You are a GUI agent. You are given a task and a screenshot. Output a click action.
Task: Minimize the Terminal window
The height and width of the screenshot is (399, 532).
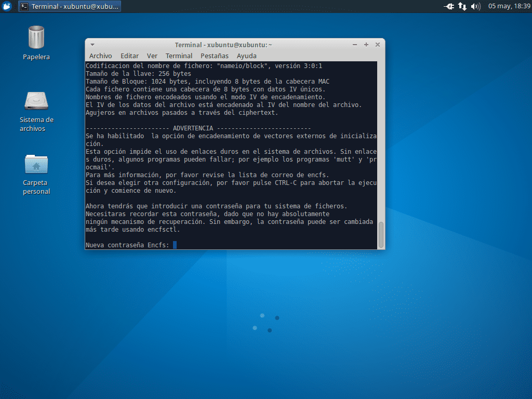[355, 45]
